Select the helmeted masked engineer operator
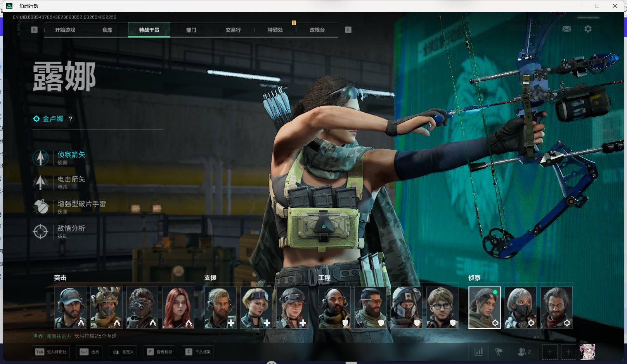This screenshot has width=627, height=364. click(x=406, y=307)
